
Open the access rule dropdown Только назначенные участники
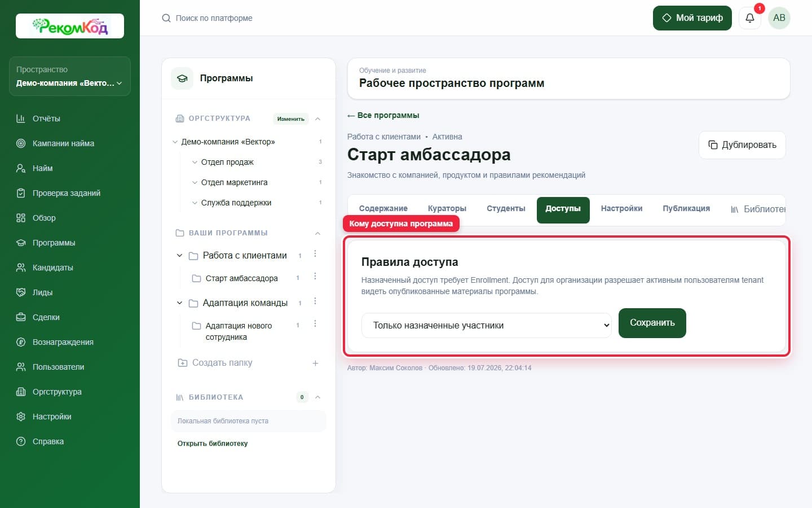[x=486, y=326]
